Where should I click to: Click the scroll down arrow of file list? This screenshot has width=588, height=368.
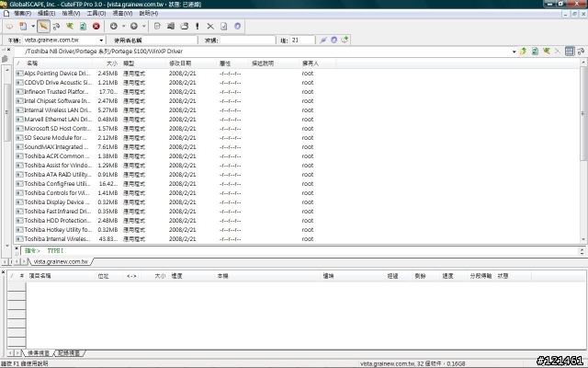click(583, 239)
